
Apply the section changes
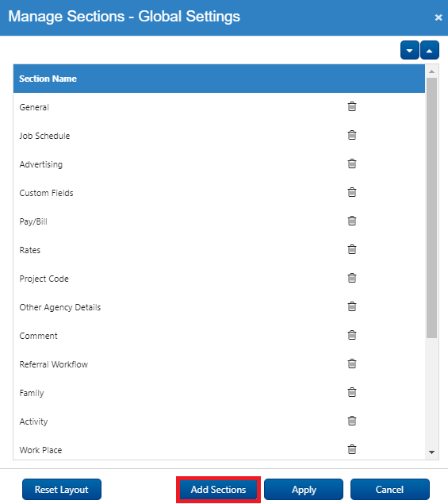304,490
